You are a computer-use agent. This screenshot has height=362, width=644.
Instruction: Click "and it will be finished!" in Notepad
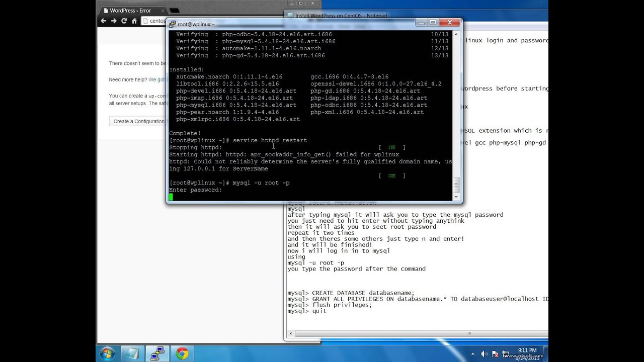330,245
